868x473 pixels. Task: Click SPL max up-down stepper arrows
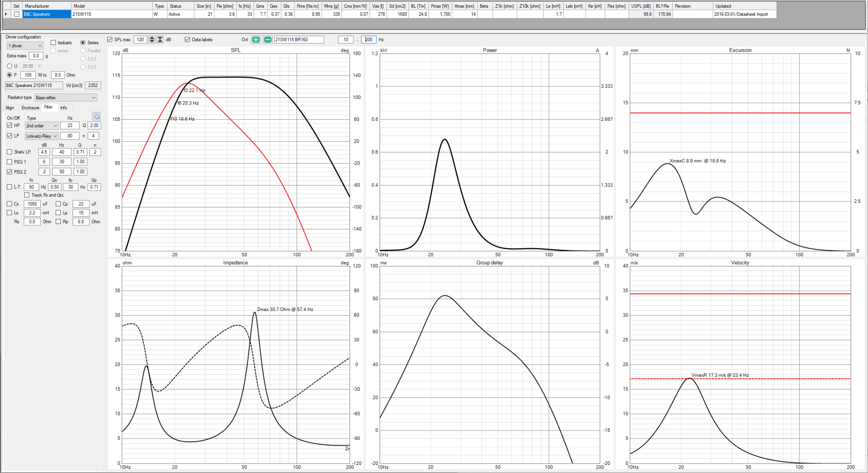tap(152, 39)
